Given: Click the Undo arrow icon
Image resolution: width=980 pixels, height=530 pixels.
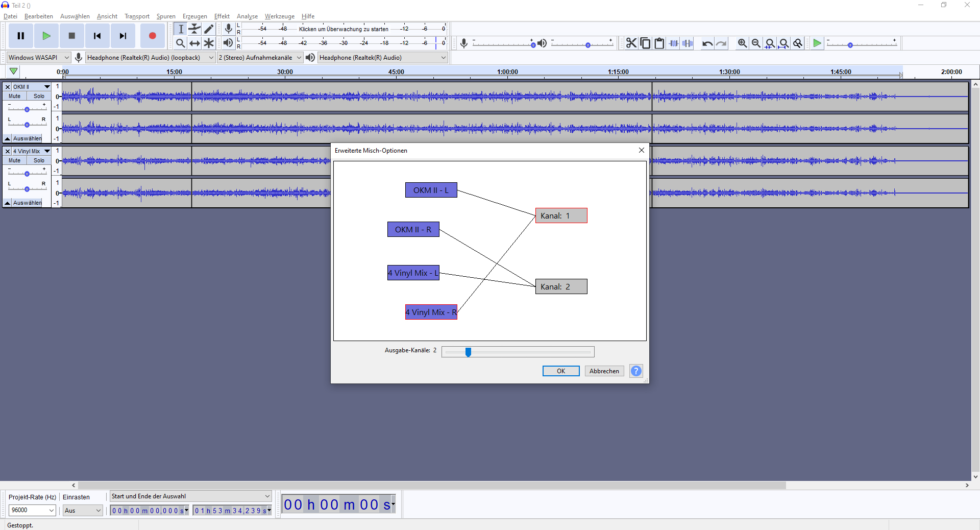Looking at the screenshot, I should click(707, 43).
